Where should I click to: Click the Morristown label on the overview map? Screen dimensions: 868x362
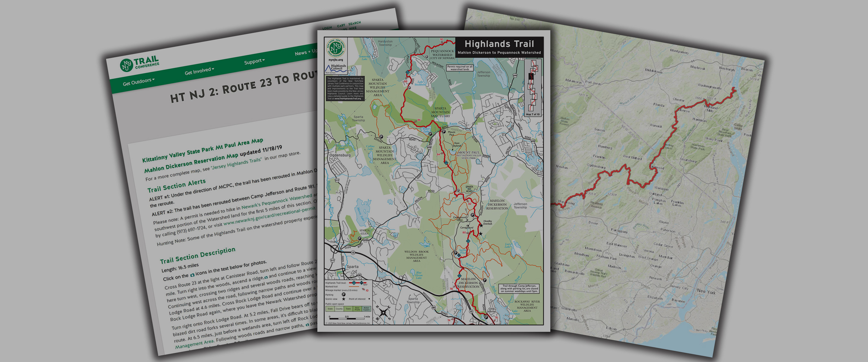click(593, 249)
